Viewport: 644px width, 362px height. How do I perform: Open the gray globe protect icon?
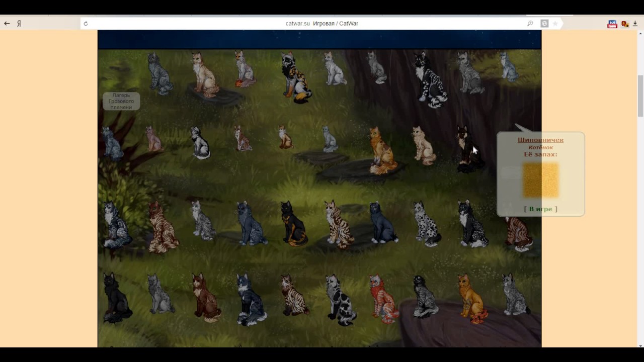[544, 24]
